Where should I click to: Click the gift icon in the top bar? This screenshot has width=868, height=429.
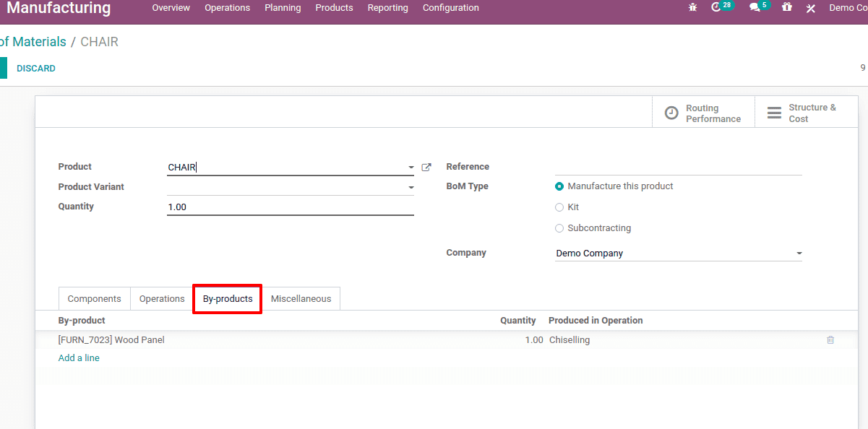pos(787,7)
